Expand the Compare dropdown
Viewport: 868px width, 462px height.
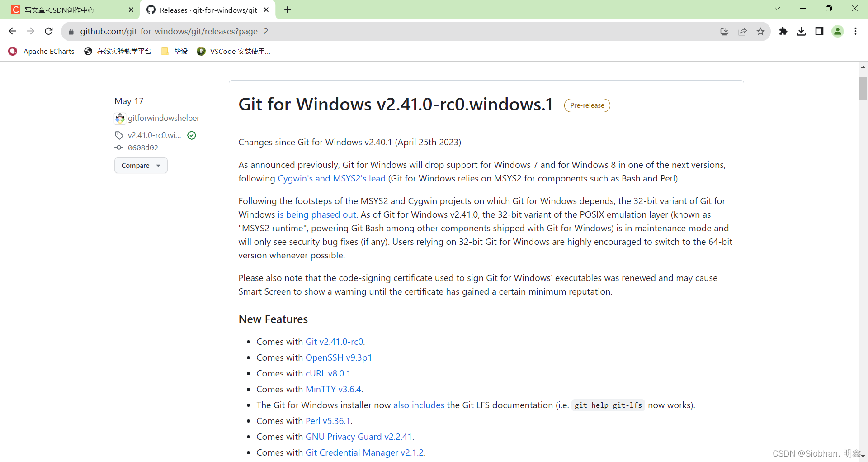point(141,166)
